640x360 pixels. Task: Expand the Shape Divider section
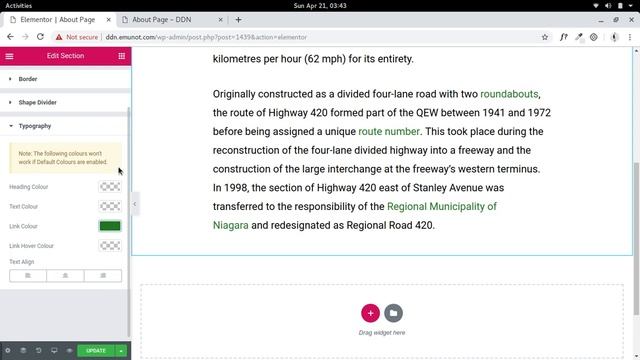click(x=65, y=102)
